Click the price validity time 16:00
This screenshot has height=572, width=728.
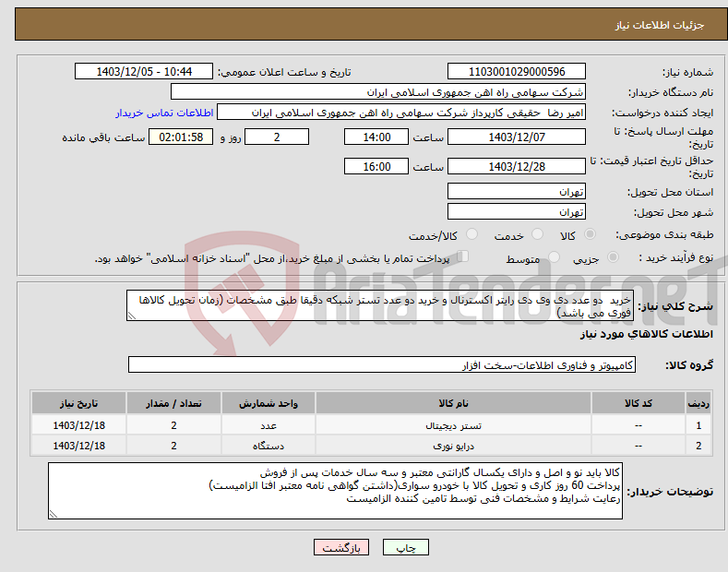[x=376, y=166]
